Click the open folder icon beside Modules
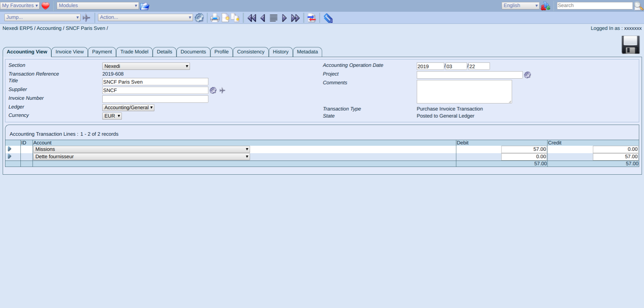The image size is (644, 308). click(x=145, y=6)
